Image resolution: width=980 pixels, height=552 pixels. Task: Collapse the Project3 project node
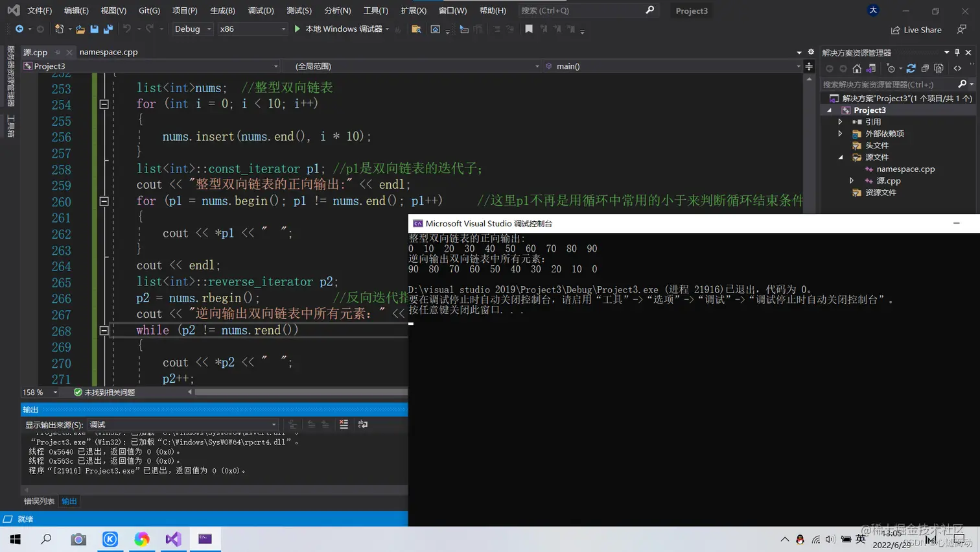point(829,110)
